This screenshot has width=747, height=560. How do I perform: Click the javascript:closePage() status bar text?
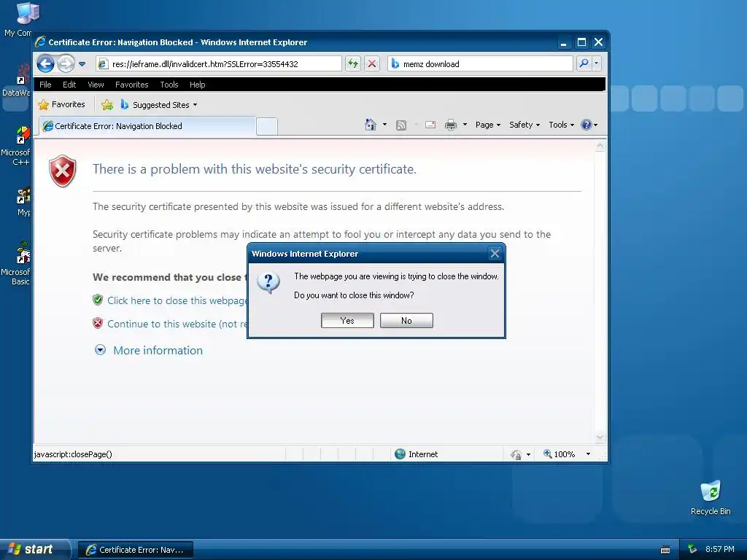[x=73, y=454]
